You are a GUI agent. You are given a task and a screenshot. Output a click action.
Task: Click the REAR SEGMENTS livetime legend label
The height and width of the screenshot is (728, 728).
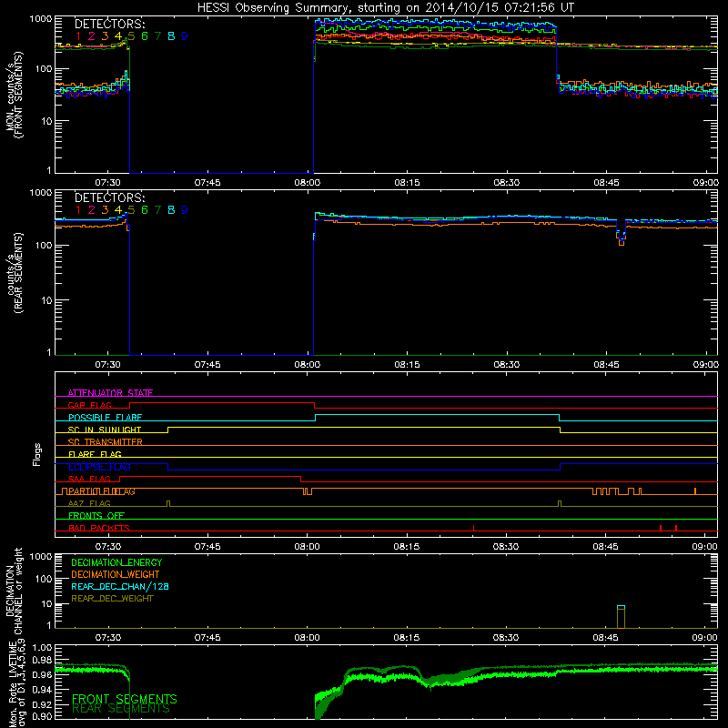(x=121, y=709)
